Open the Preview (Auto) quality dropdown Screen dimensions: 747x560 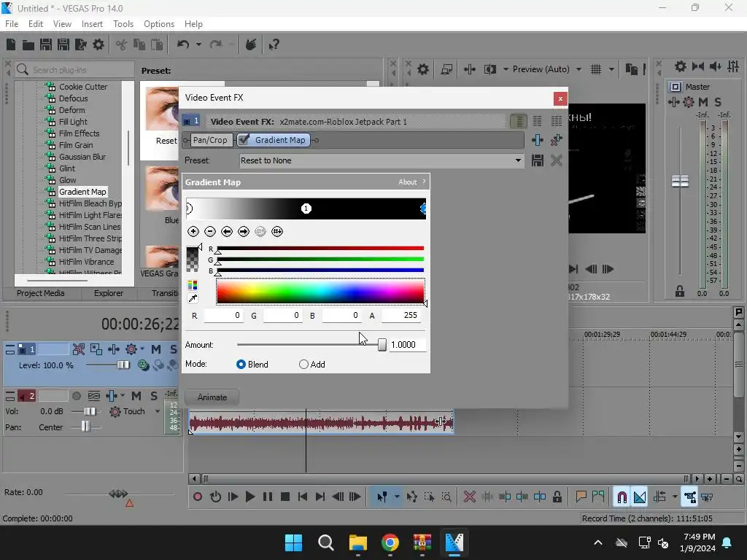[x=578, y=69]
